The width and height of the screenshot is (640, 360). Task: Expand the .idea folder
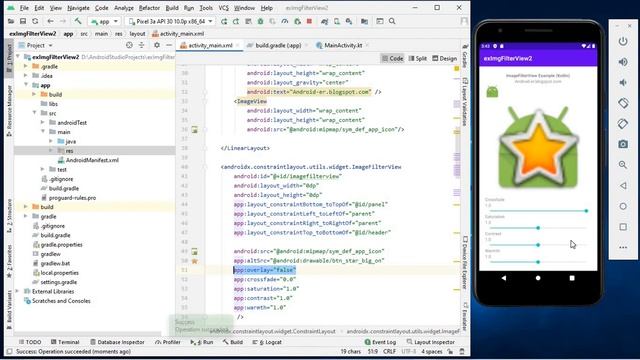26,76
